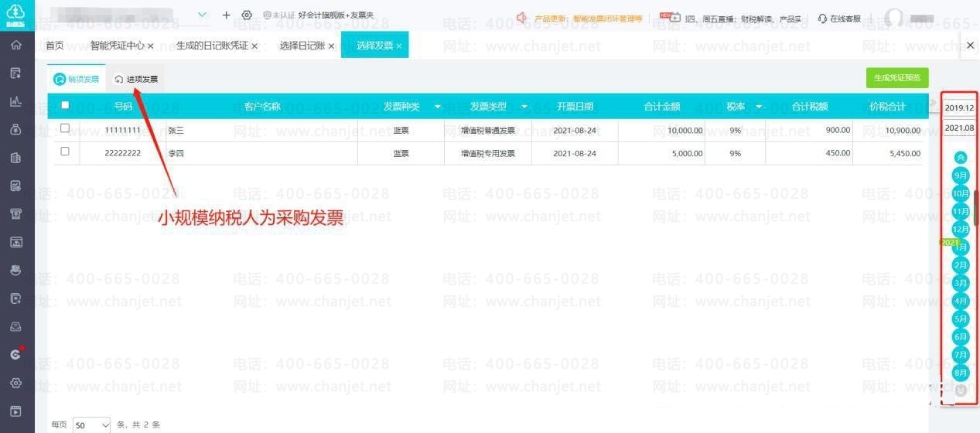The image size is (980, 433).
Task: Click the 2019.12 start period field
Action: [959, 108]
